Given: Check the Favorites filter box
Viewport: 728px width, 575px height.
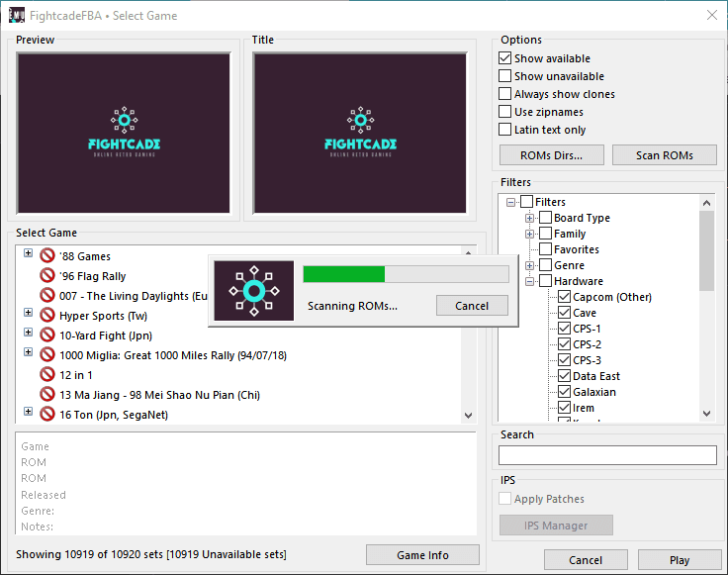Looking at the screenshot, I should [x=546, y=249].
